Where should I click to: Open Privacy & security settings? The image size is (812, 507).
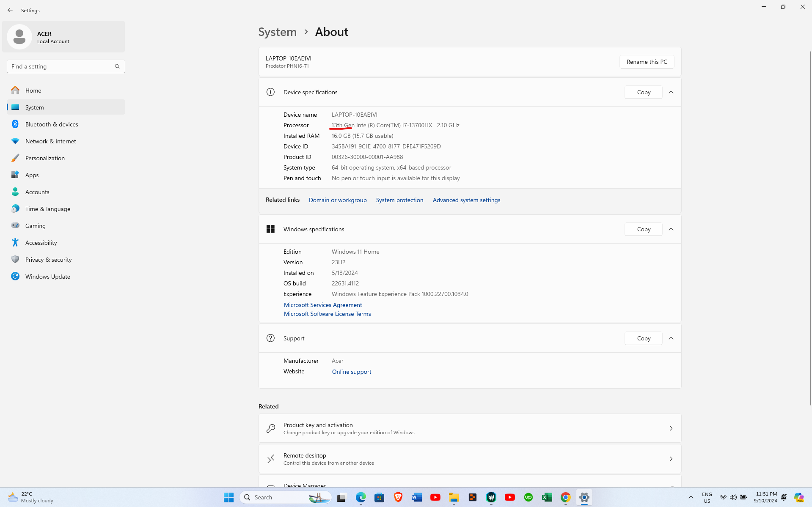click(66, 260)
